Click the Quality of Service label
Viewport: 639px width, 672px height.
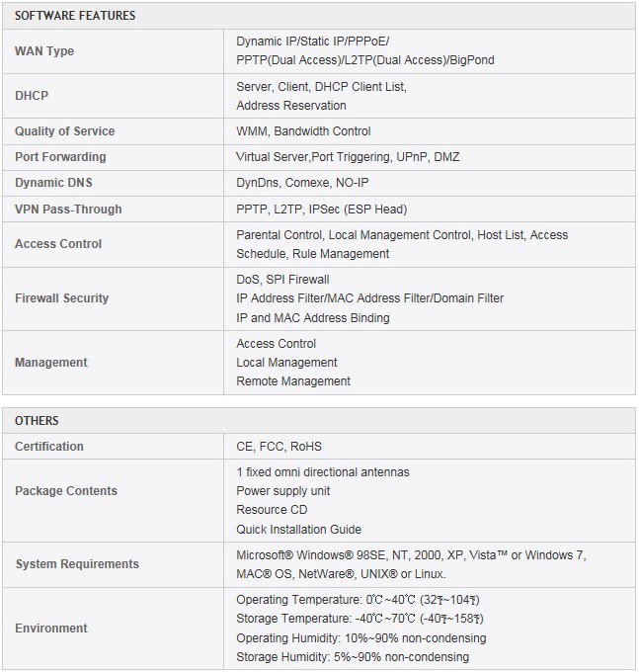pos(64,131)
